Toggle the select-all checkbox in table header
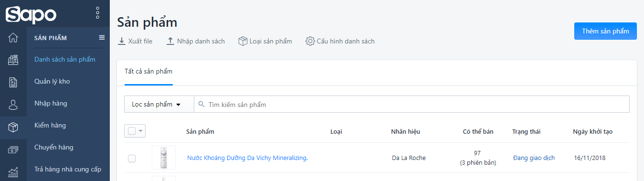644x181 pixels. point(132,131)
